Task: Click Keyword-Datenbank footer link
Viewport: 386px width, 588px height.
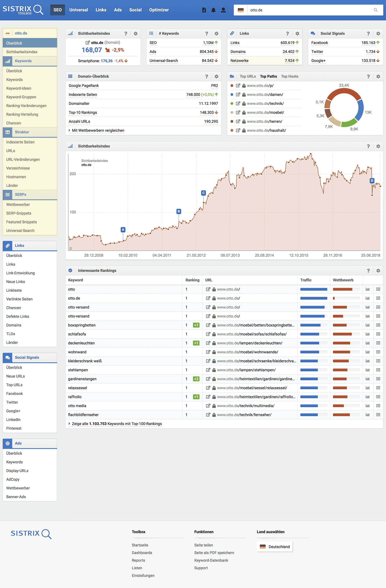Action: (x=211, y=560)
